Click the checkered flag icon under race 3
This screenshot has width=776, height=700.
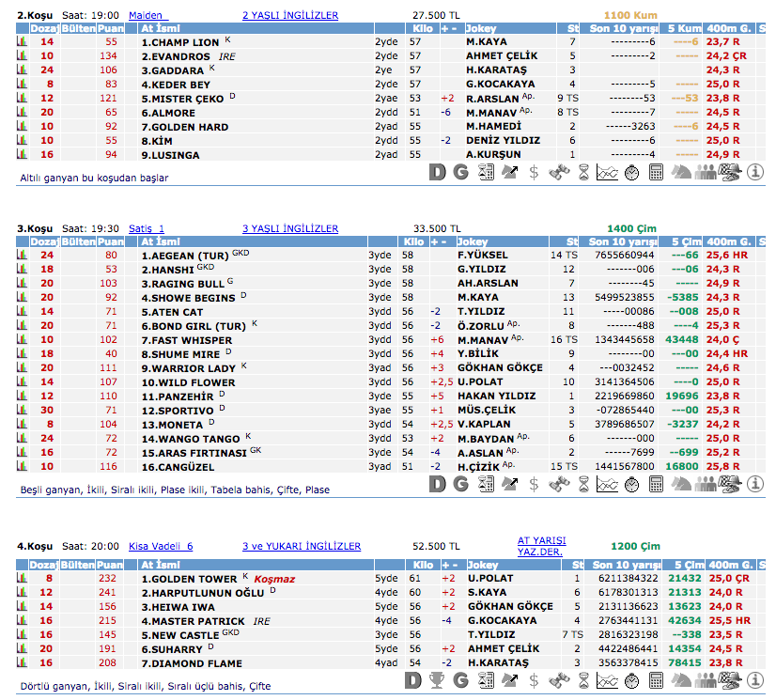point(730,484)
